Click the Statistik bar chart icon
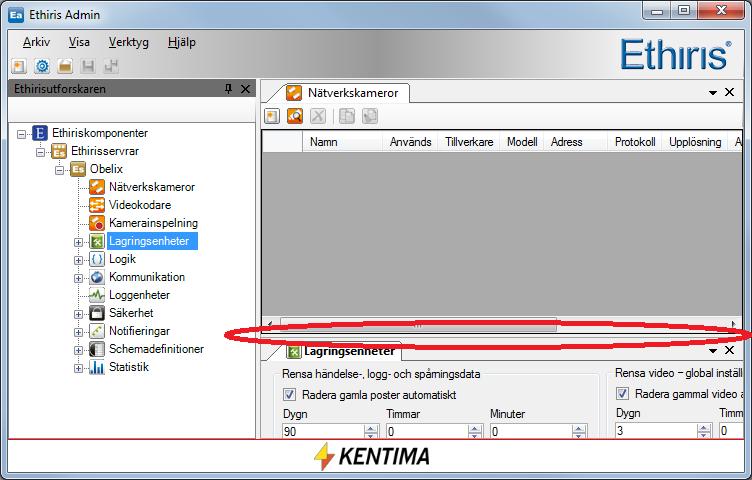This screenshot has height=480, width=752. [x=97, y=367]
